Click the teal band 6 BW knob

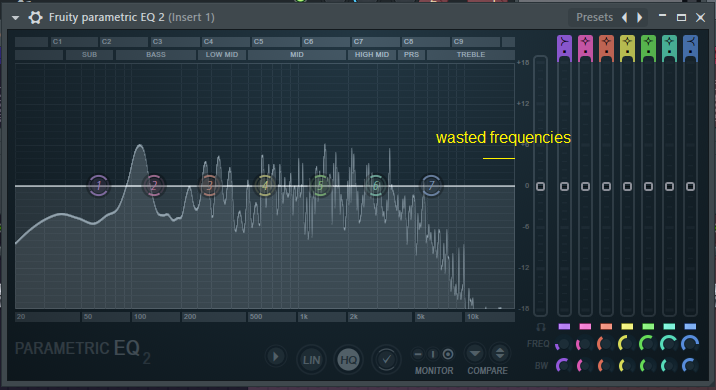[x=669, y=365]
